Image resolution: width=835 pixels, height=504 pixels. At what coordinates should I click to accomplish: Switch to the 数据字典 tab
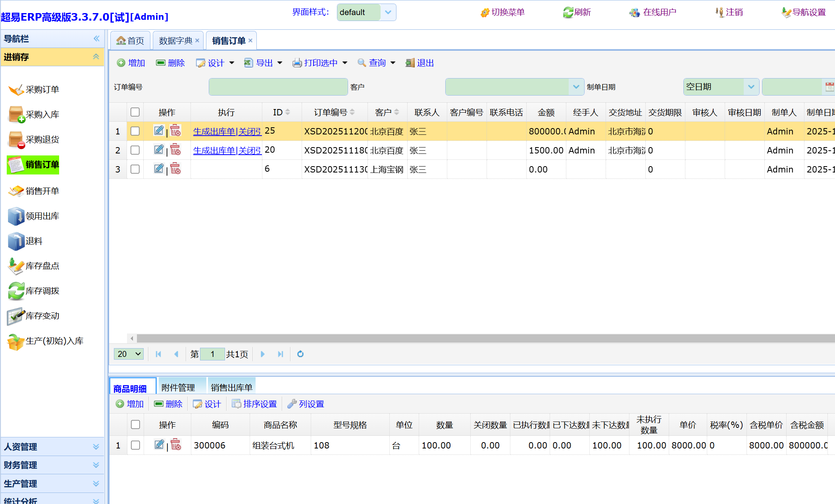pos(175,41)
